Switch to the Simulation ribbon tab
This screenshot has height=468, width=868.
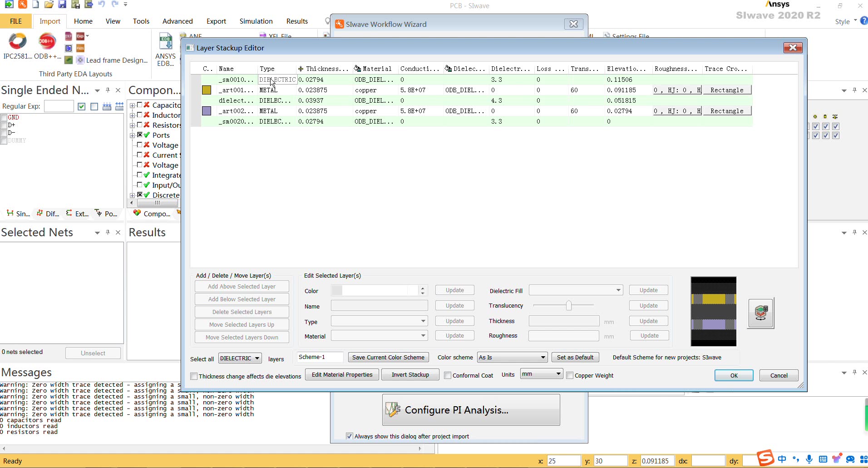coord(256,21)
